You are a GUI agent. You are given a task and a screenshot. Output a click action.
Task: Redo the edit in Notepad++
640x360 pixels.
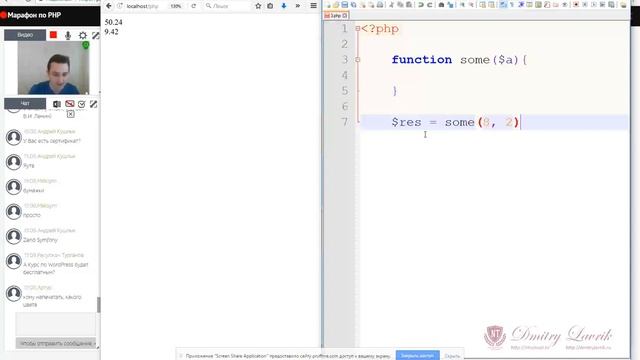(x=430, y=5)
